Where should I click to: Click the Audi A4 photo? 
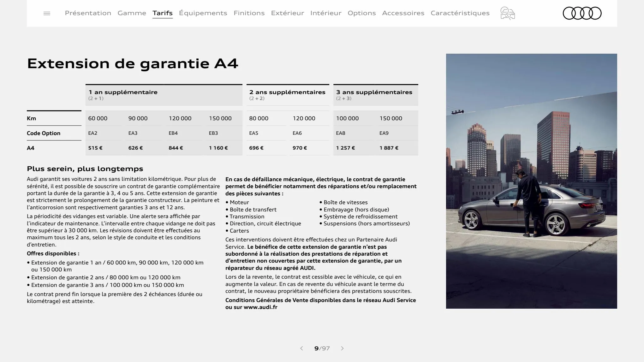[x=531, y=181]
